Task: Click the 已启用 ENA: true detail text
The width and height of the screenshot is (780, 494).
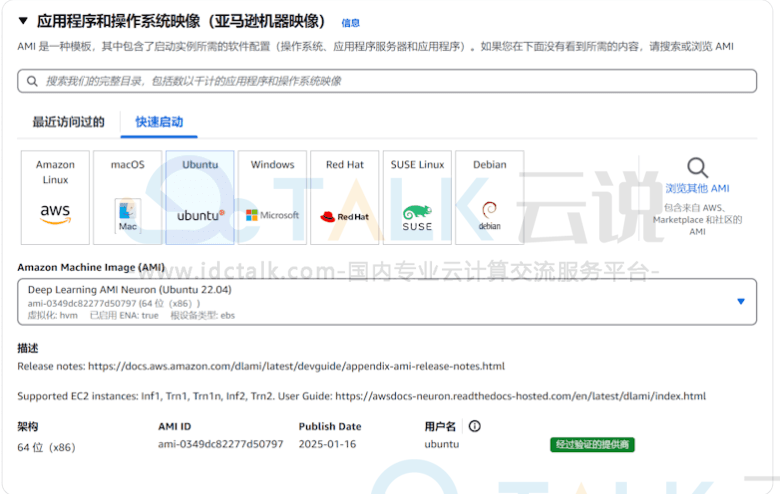Action: (x=124, y=315)
